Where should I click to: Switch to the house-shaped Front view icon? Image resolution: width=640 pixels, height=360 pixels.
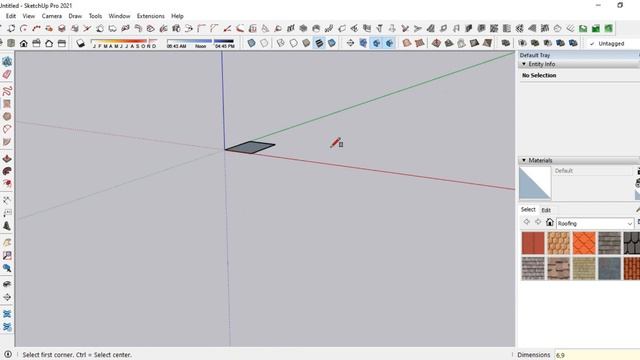click(24, 43)
